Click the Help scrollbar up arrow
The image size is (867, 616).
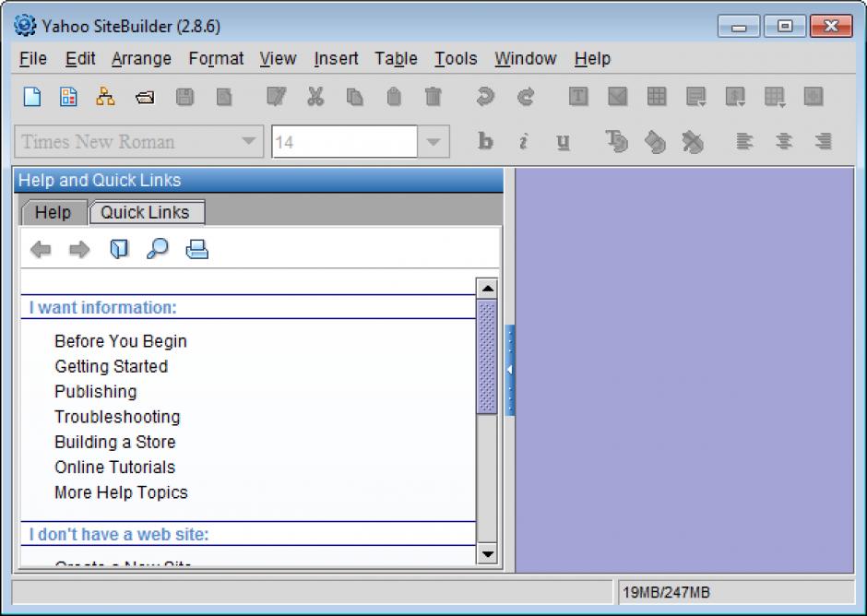[x=487, y=289]
